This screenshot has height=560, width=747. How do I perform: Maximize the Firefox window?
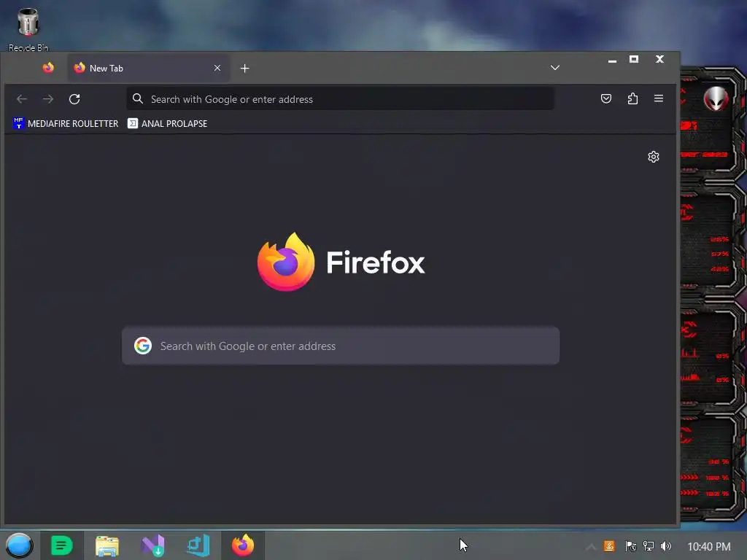point(634,60)
